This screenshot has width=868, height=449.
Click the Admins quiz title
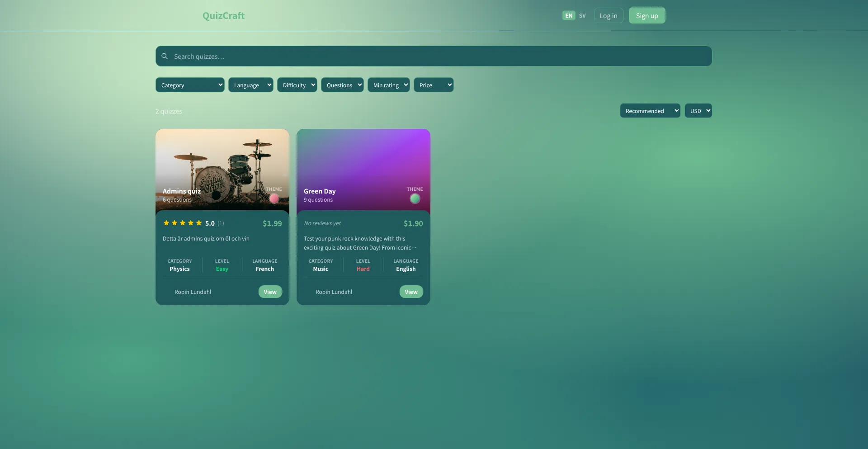(182, 191)
